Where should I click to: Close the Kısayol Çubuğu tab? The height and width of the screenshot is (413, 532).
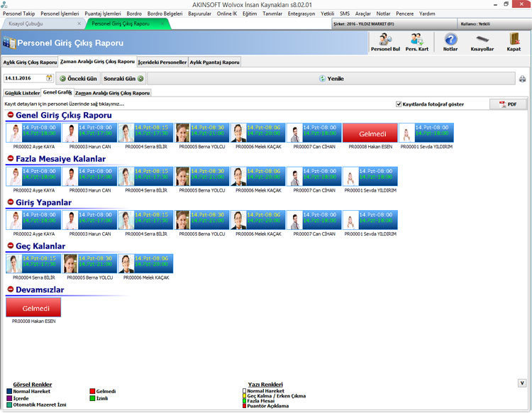(79, 23)
